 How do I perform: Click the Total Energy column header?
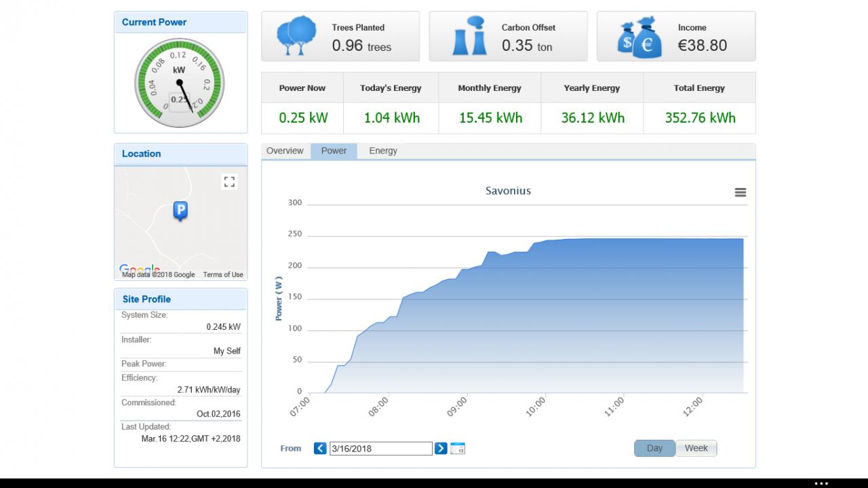click(700, 88)
